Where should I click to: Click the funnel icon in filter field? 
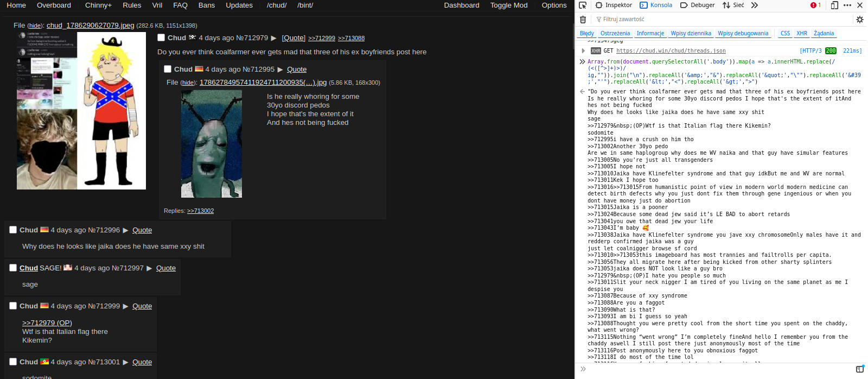tap(599, 20)
